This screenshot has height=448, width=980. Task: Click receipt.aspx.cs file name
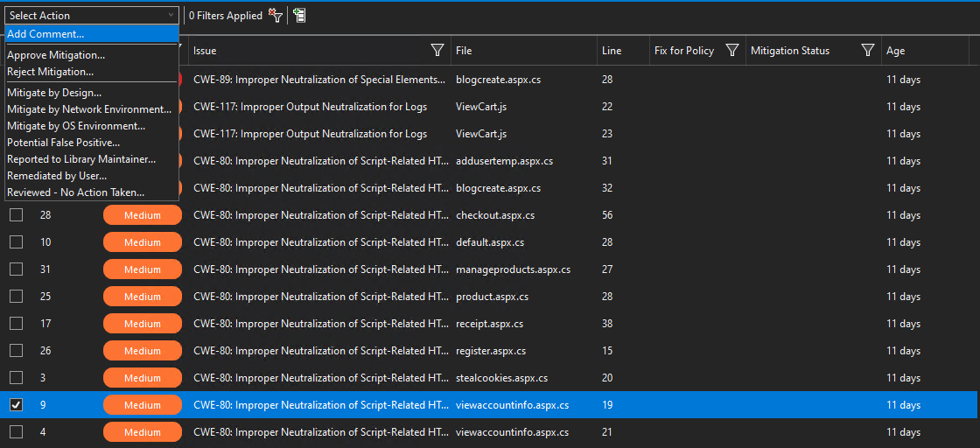point(489,324)
